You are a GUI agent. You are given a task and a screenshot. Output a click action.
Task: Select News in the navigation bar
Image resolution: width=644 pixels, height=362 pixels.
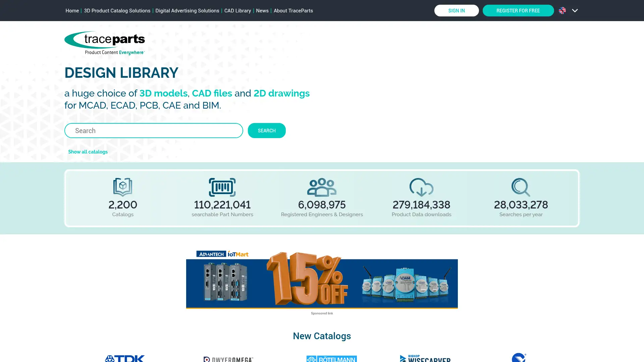pos(262,10)
